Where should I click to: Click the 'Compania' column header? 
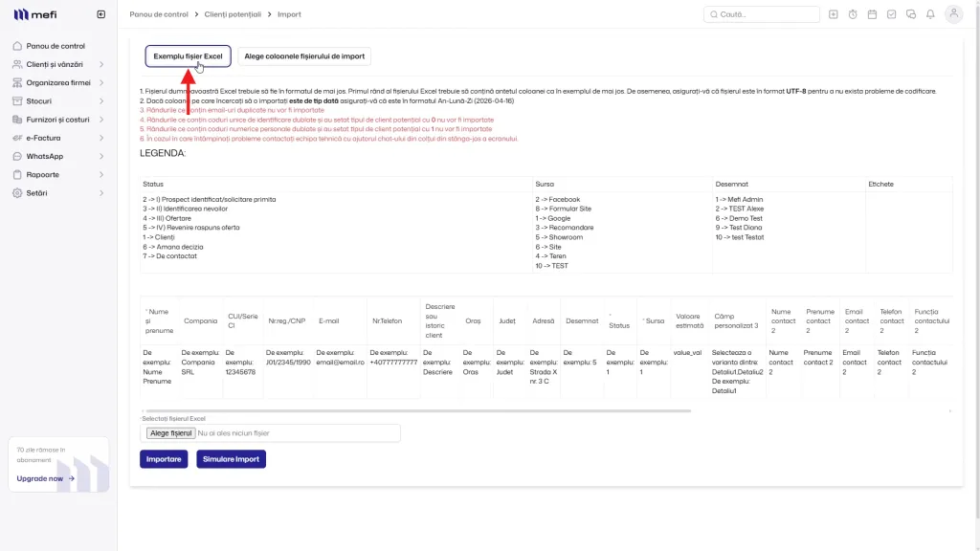click(201, 321)
